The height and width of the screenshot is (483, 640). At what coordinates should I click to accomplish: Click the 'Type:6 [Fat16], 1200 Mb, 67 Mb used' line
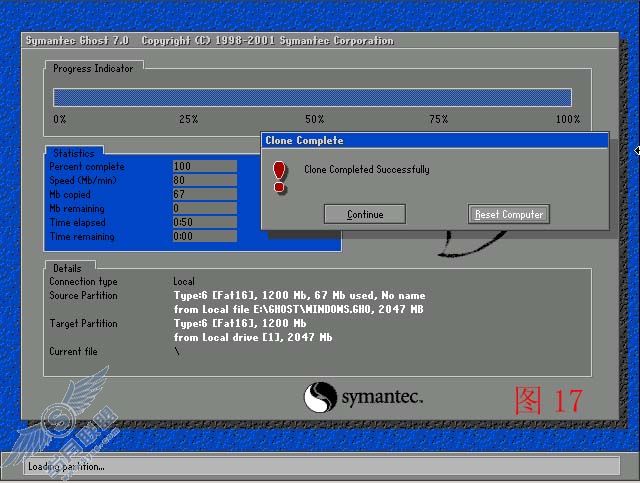[300, 295]
